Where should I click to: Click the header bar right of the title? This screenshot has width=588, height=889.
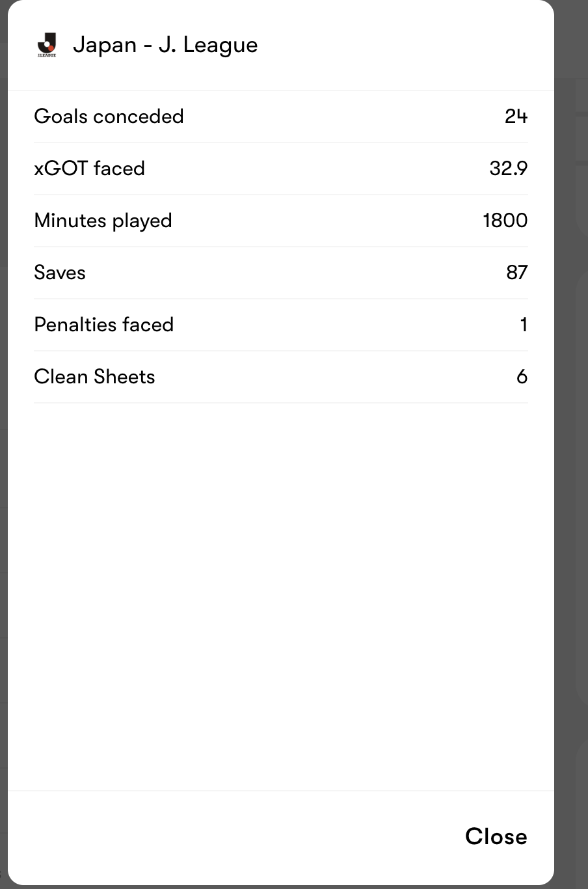[x=403, y=45]
